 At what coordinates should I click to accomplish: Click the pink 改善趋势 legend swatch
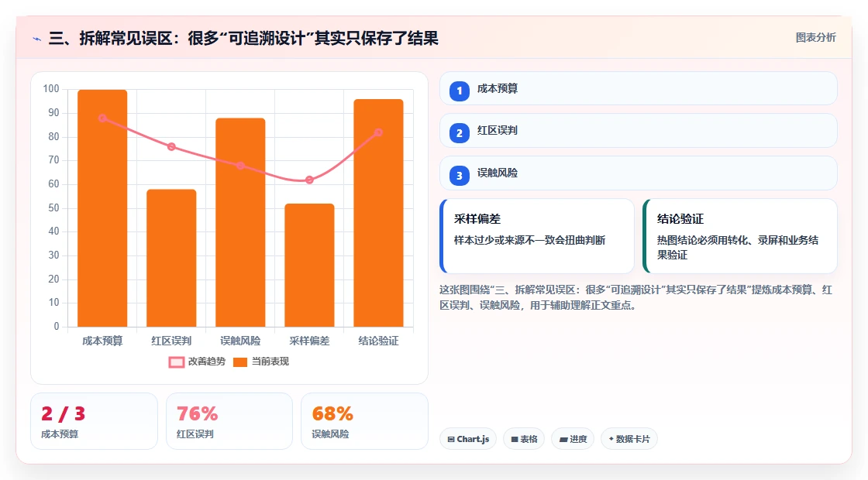(x=177, y=362)
